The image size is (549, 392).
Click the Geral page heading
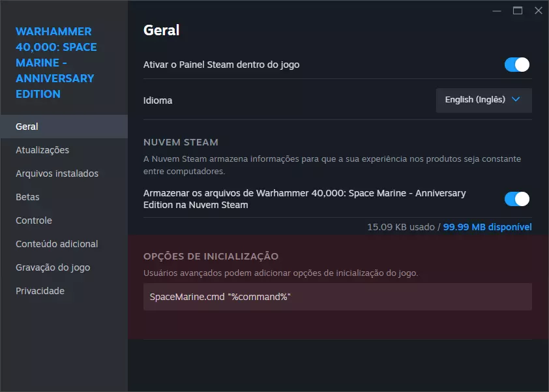(x=161, y=30)
